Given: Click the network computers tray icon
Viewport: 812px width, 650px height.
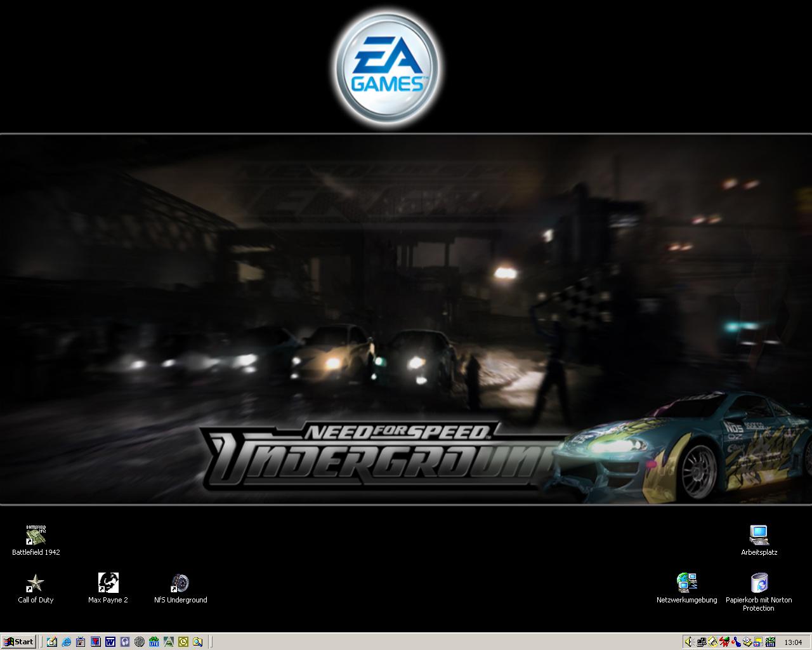Looking at the screenshot, I should coord(702,642).
